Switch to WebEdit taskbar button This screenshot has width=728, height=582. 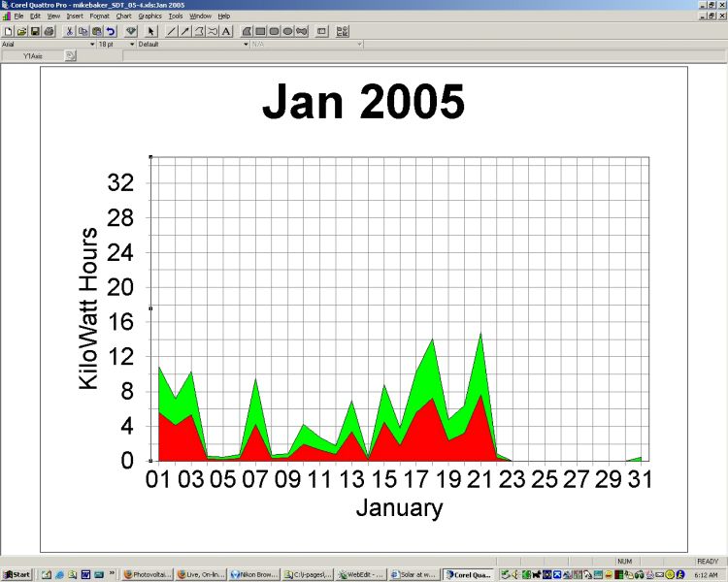click(x=361, y=574)
